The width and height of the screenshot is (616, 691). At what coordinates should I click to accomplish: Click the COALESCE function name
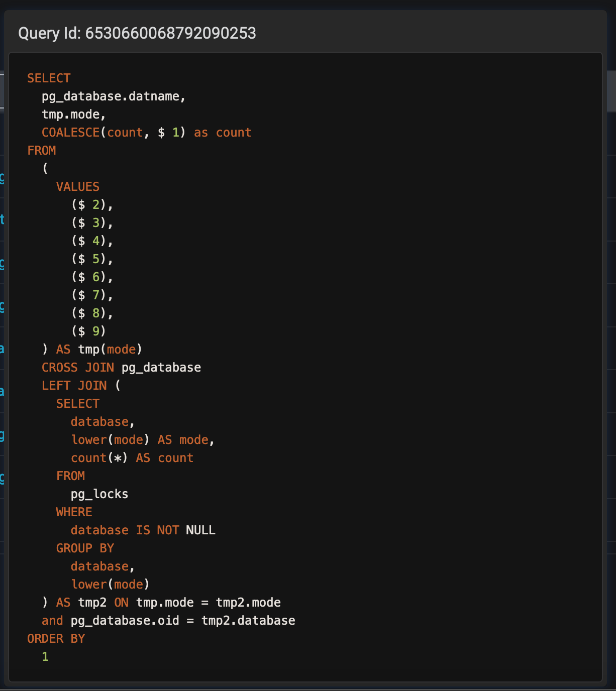pos(70,133)
